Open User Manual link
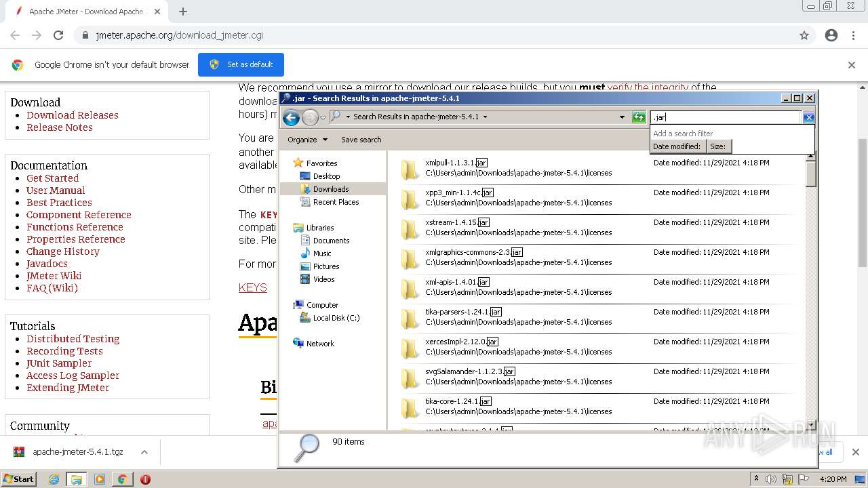Screen dimensions: 868x488 [56, 190]
